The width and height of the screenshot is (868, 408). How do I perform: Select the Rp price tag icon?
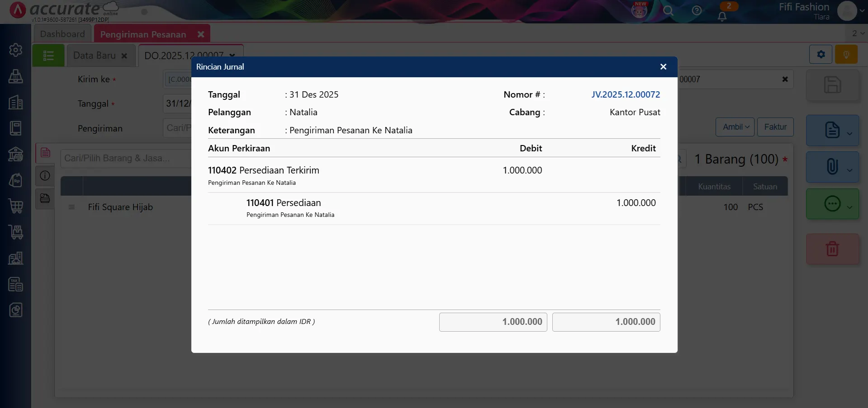16,180
